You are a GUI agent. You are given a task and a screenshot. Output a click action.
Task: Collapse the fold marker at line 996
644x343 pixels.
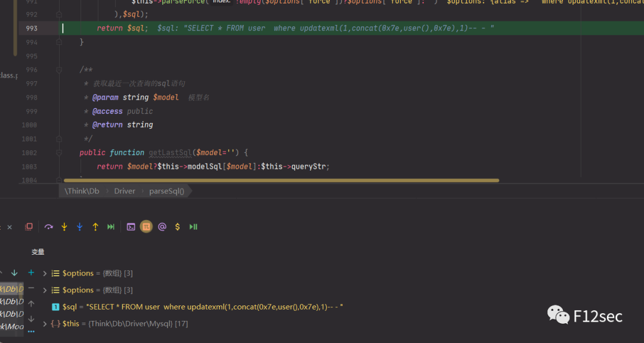coord(58,70)
